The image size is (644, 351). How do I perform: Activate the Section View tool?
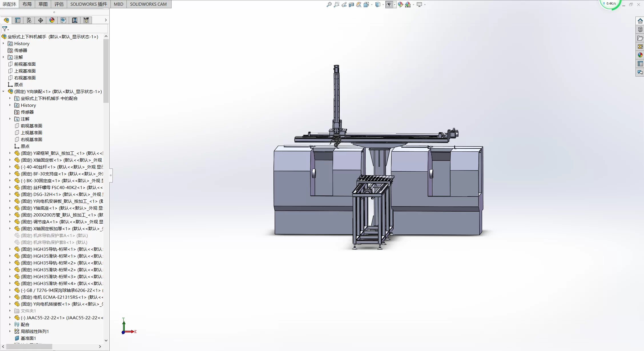click(x=351, y=5)
